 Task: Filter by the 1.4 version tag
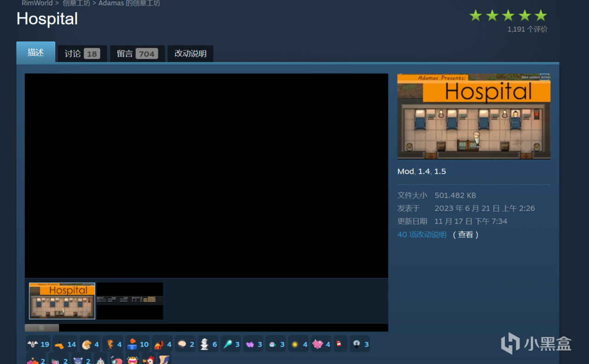[x=424, y=171]
